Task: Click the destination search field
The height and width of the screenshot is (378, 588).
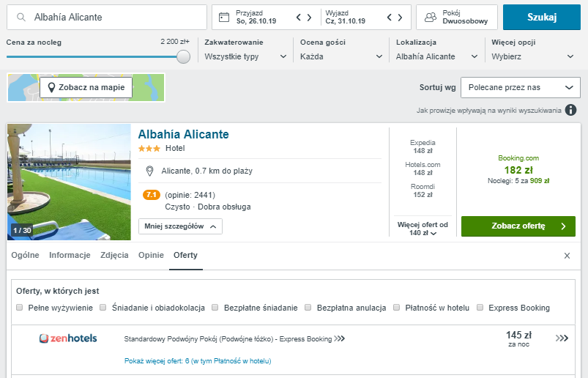Action: (x=107, y=18)
